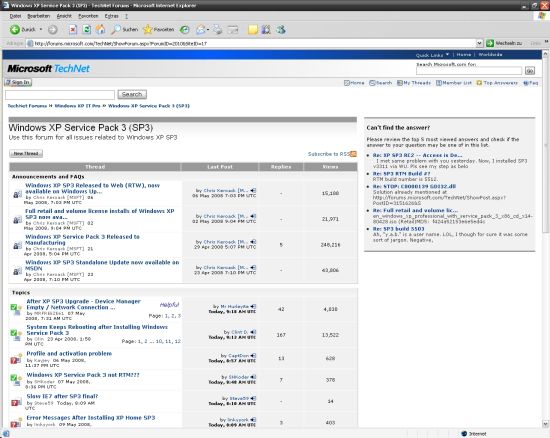550x438 pixels.
Task: Click the forum search text field
Action: [60, 95]
